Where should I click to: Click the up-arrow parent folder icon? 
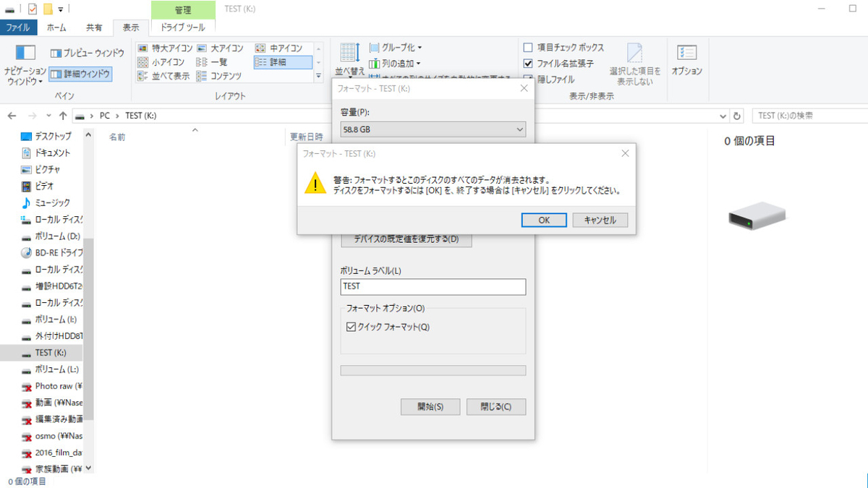(63, 116)
